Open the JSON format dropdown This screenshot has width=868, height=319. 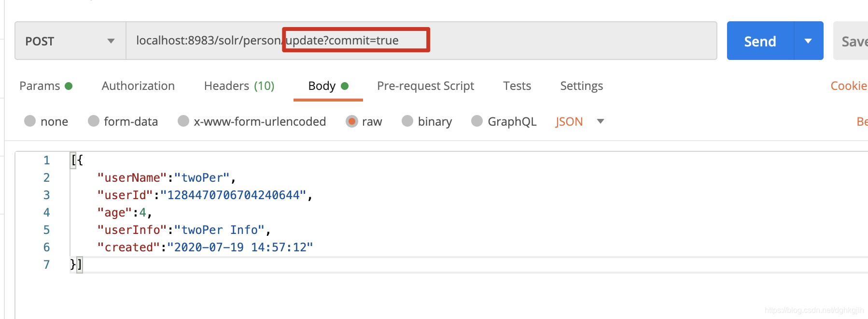[x=579, y=121]
